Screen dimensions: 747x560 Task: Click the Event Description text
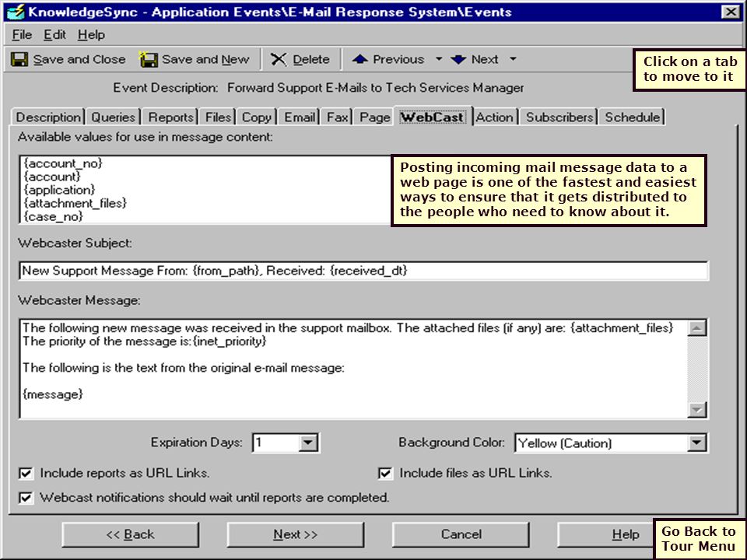click(x=375, y=88)
